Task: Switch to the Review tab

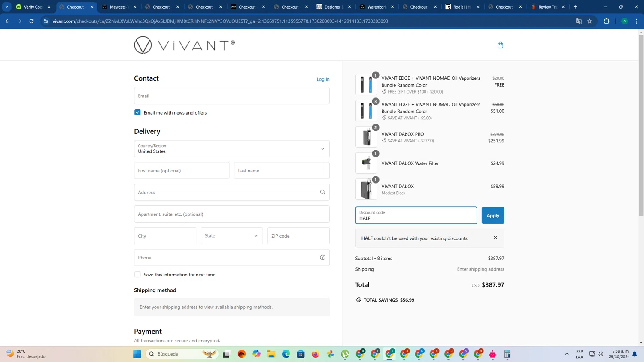Action: (548, 7)
